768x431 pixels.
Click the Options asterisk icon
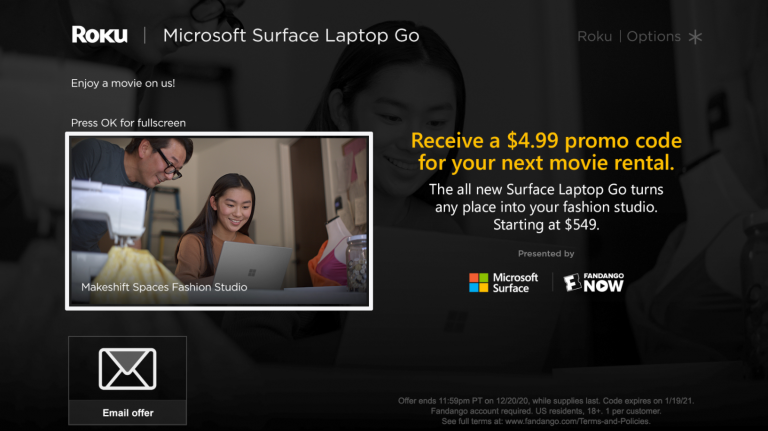(695, 37)
